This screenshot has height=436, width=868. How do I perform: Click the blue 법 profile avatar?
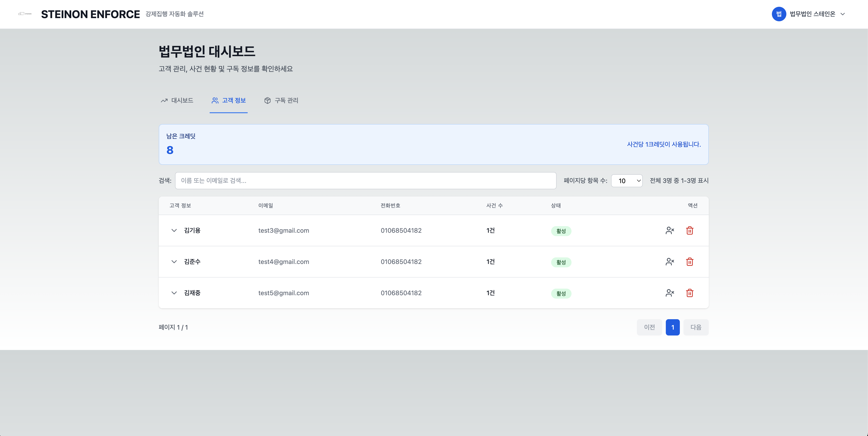(779, 14)
